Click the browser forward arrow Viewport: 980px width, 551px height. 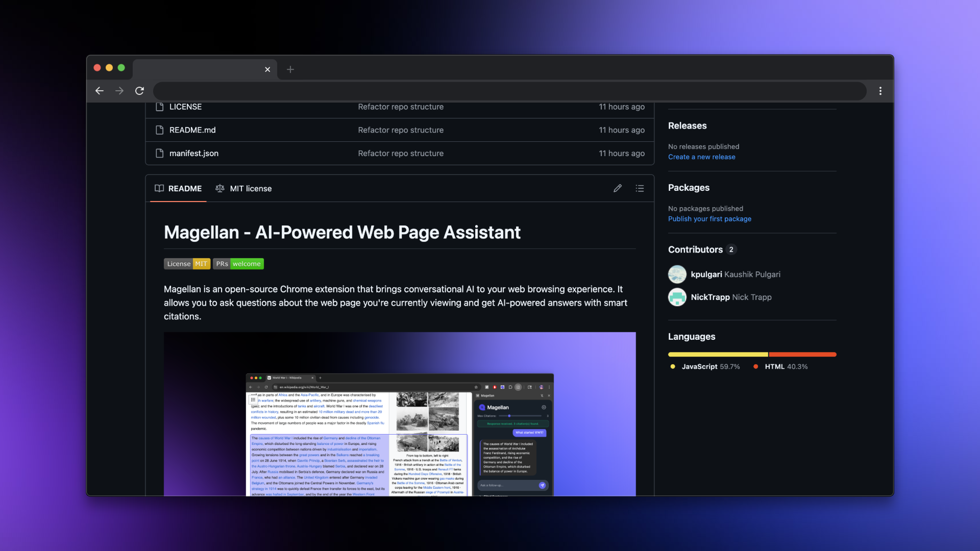pyautogui.click(x=119, y=91)
